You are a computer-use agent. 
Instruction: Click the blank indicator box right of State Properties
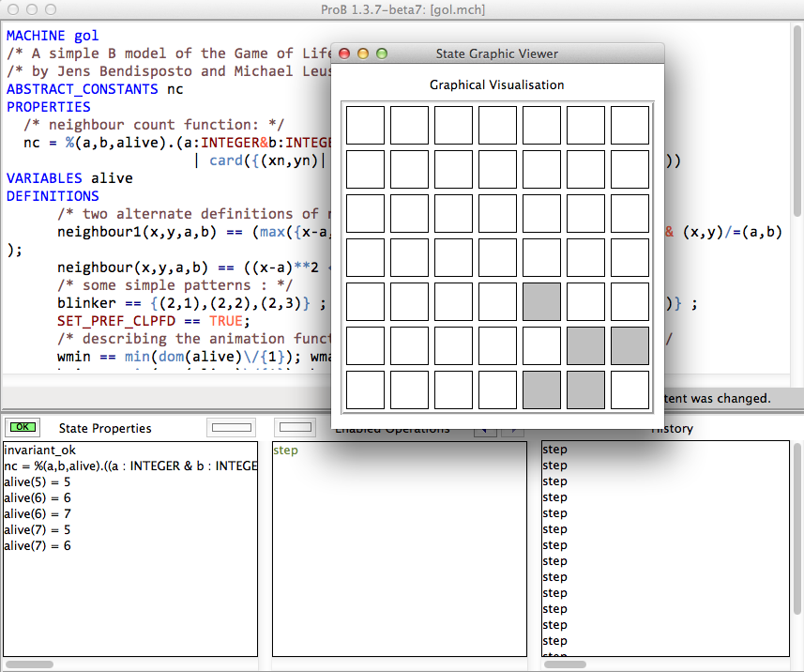(x=232, y=427)
